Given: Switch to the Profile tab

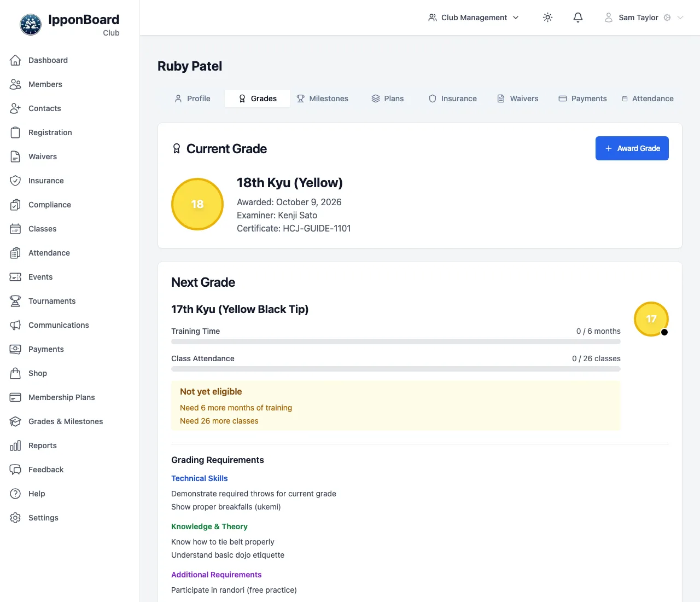Looking at the screenshot, I should (192, 99).
